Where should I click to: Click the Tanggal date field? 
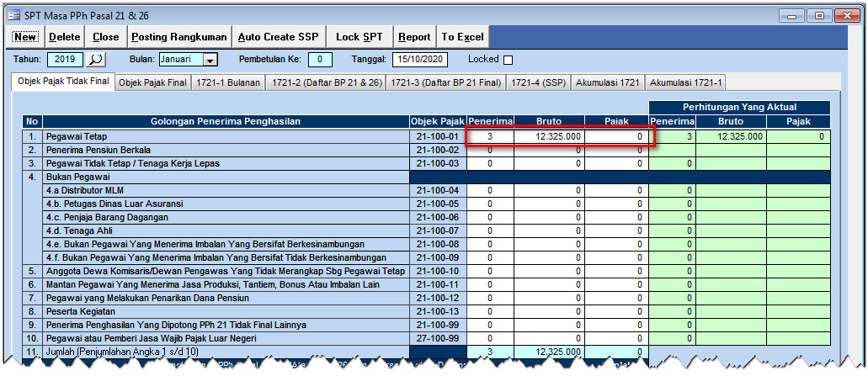(x=419, y=60)
